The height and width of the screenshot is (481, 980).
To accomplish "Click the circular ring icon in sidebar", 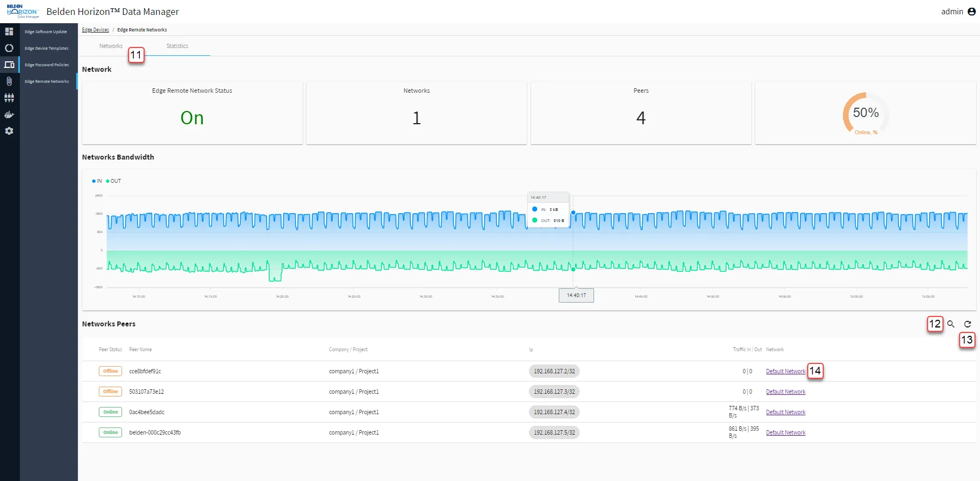I will (9, 48).
